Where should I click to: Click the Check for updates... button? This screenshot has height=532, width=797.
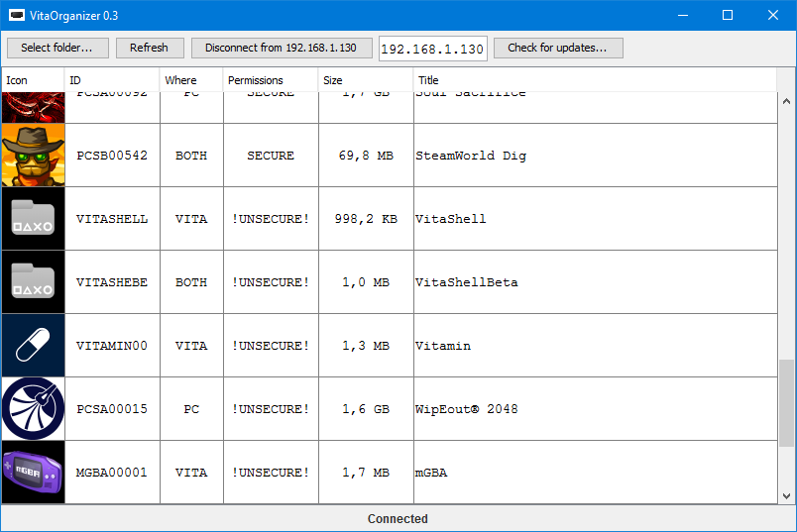tap(558, 48)
